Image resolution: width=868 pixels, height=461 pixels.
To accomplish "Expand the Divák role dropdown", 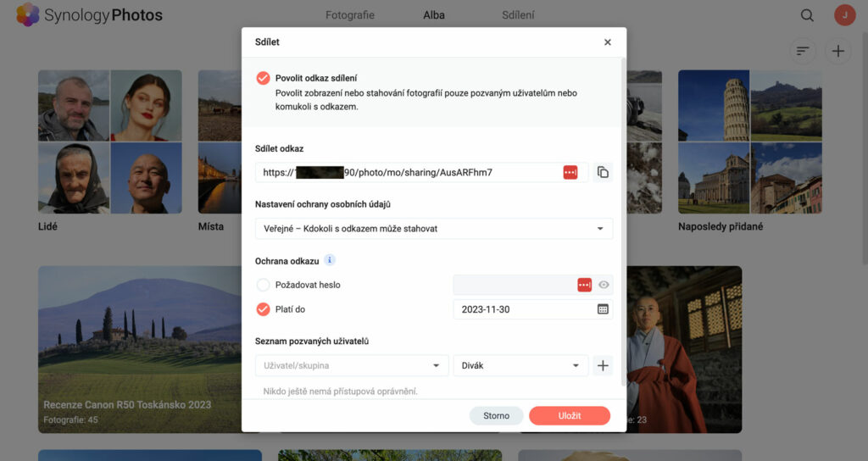I will pyautogui.click(x=520, y=366).
